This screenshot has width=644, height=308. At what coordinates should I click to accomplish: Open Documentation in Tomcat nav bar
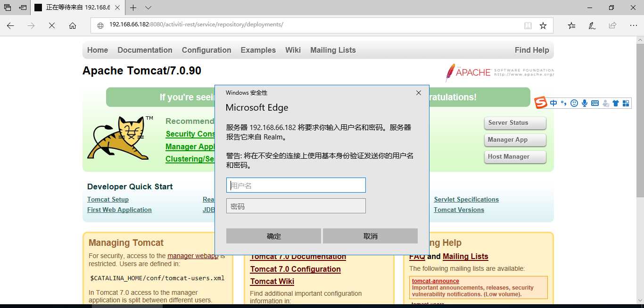click(145, 50)
